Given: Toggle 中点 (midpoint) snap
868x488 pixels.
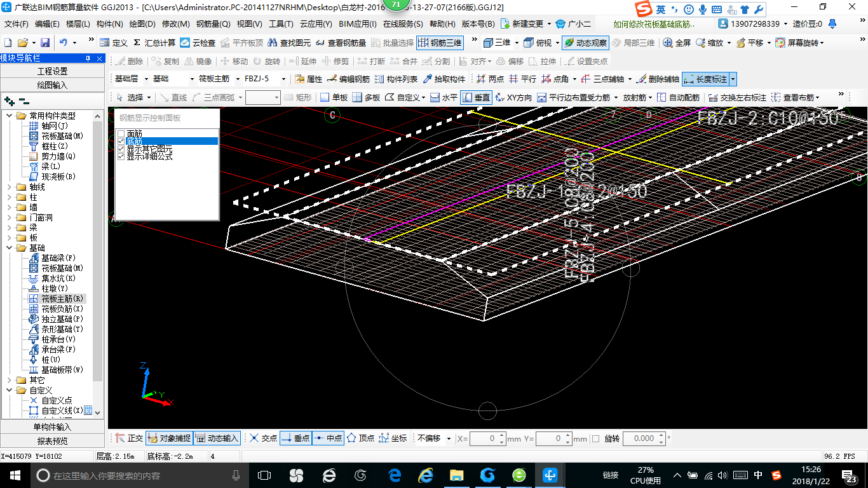Looking at the screenshot, I should [x=328, y=438].
